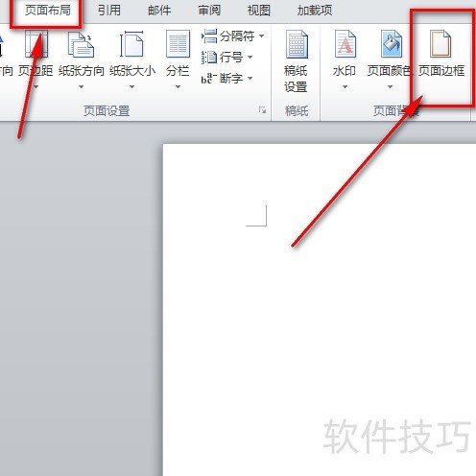Click the 水印 watermark icon

345,44
